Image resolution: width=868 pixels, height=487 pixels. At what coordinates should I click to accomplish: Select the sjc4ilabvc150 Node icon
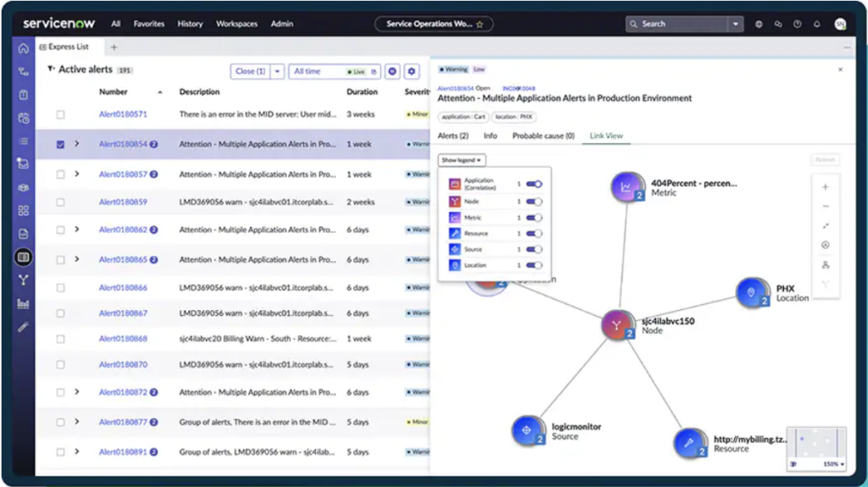pos(617,325)
